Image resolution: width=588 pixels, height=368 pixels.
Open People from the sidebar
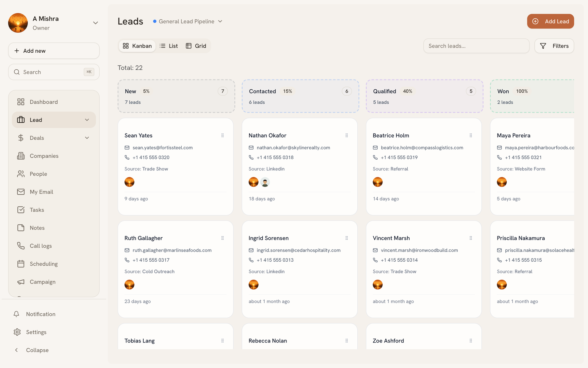[54, 174]
